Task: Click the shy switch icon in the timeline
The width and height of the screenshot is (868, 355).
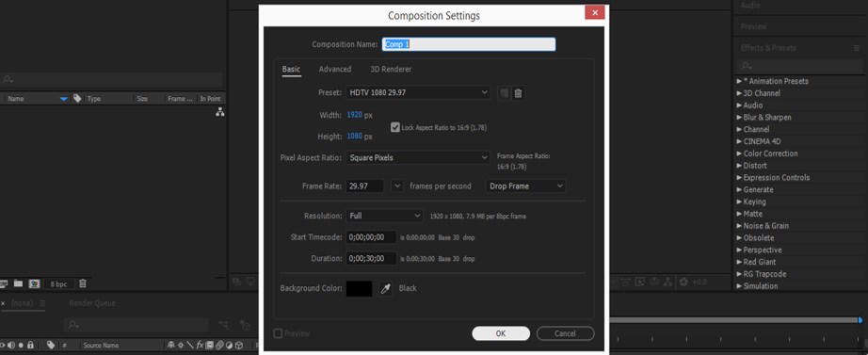Action: pos(170,345)
